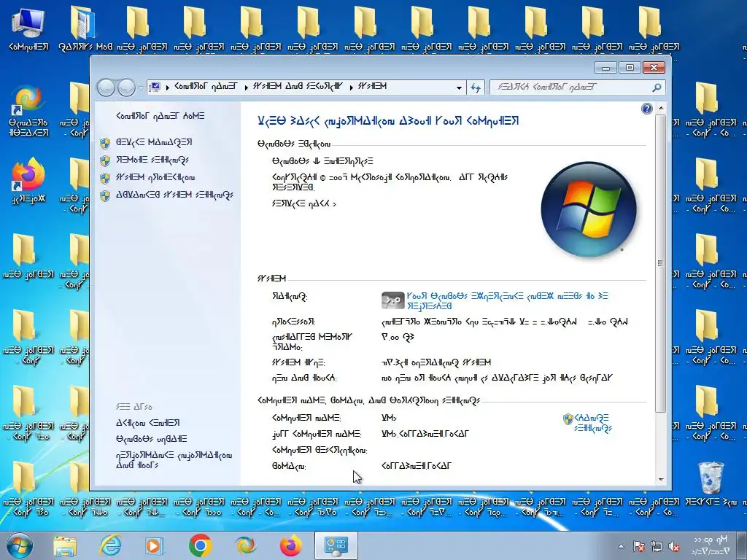
Task: Select the Recycle Bin on the desktop
Action: [711, 483]
